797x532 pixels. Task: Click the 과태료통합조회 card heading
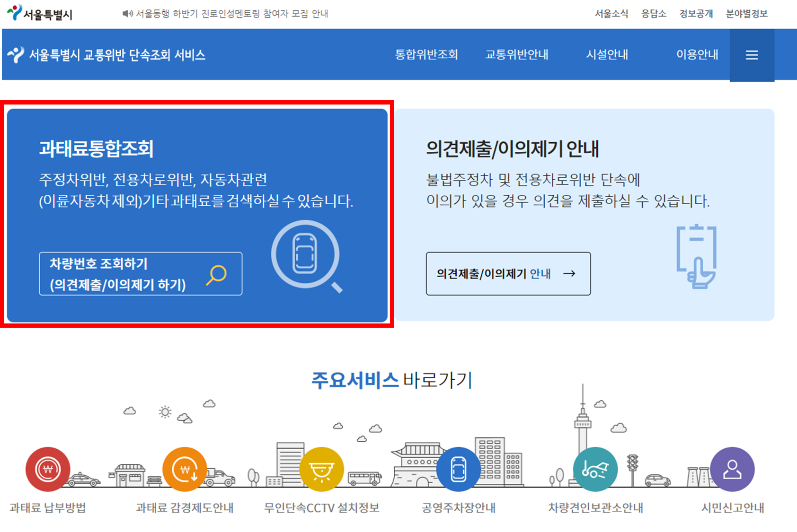(96, 149)
